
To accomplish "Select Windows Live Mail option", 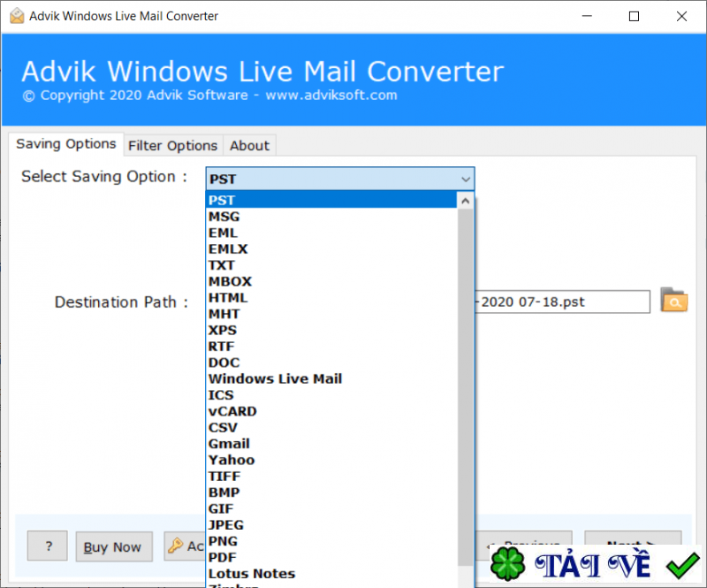I will click(x=331, y=379).
